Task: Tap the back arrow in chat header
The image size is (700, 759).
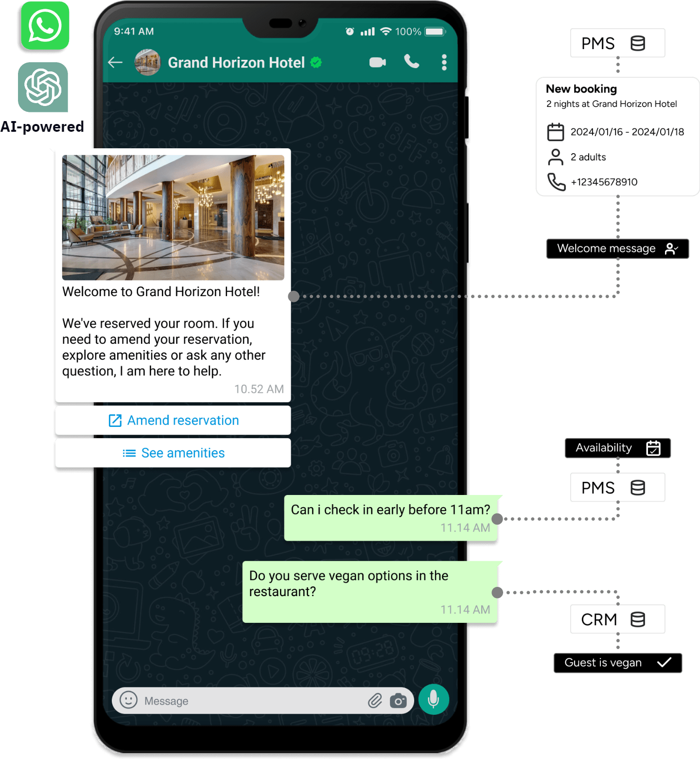Action: tap(115, 62)
